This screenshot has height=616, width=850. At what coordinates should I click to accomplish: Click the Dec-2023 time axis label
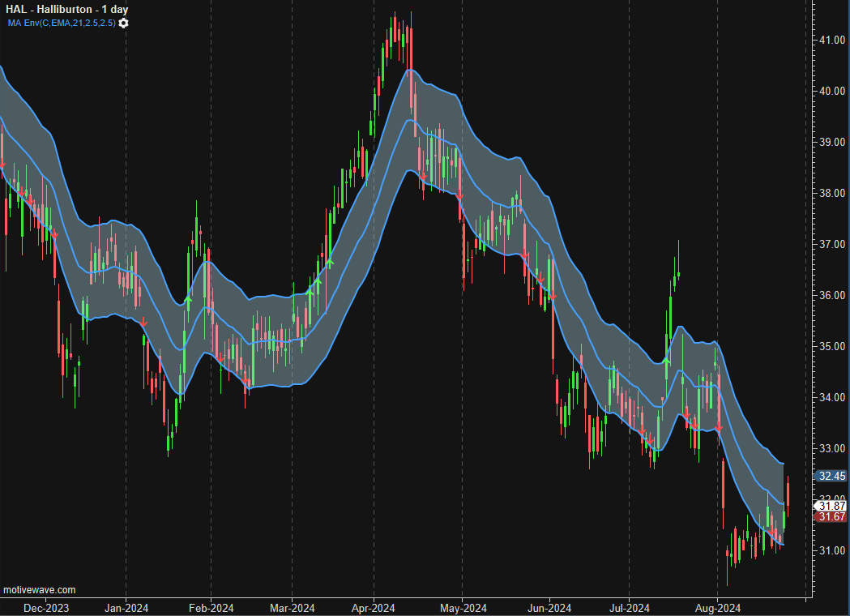click(x=46, y=608)
